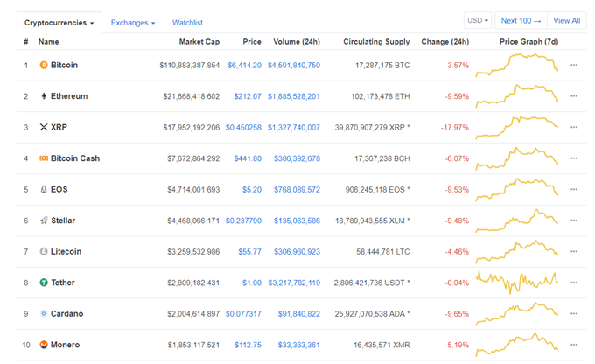Screen dimensions: 595x364
Task: Click the Ethereum diamond logo icon
Action: click(x=44, y=96)
